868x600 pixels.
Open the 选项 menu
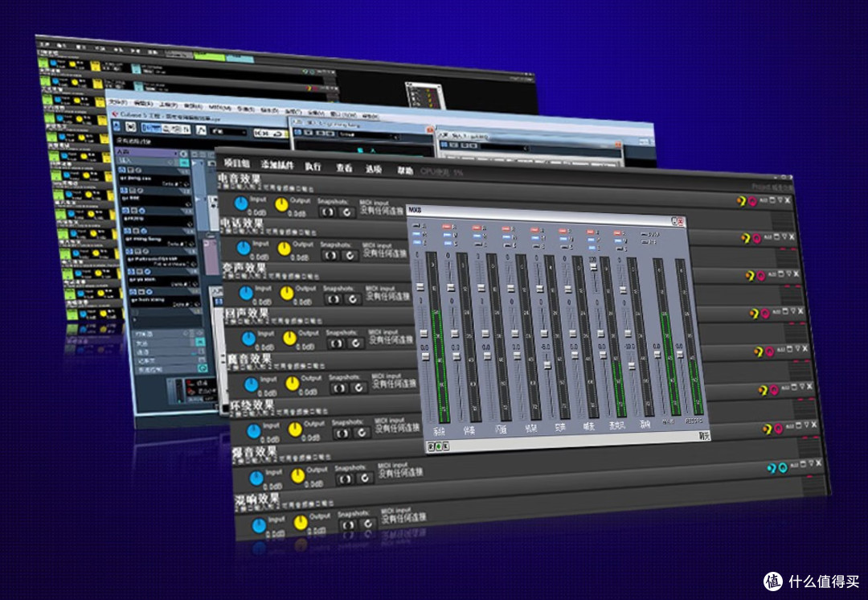tap(374, 169)
